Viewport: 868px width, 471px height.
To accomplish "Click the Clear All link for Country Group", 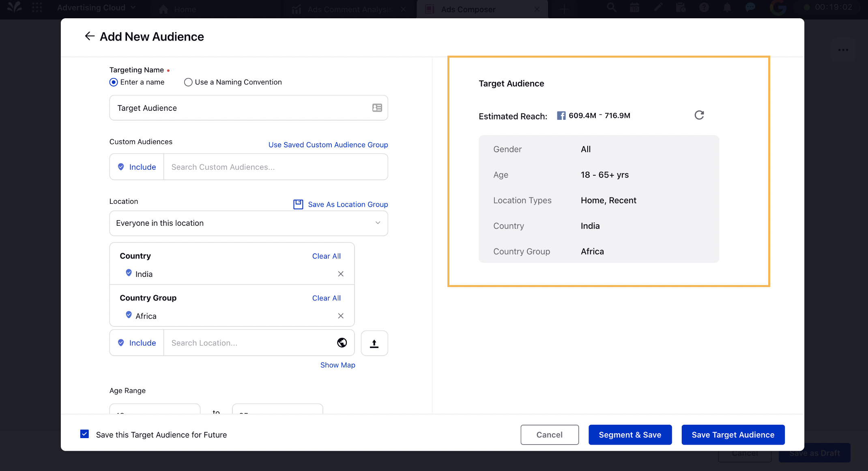I will click(x=326, y=298).
